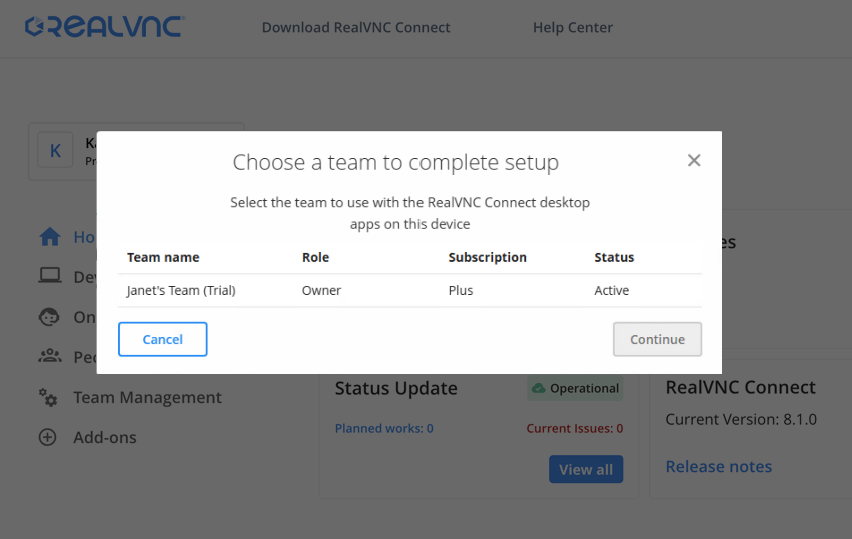Image resolution: width=852 pixels, height=539 pixels.
Task: Open Download RealVNC Connect in top navigation
Action: 356,27
